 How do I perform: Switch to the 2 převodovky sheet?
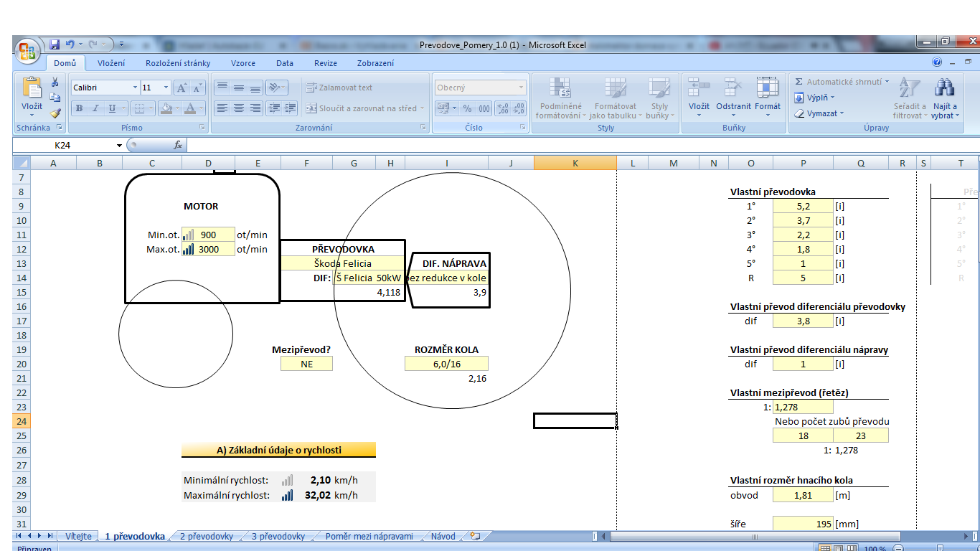click(x=207, y=536)
